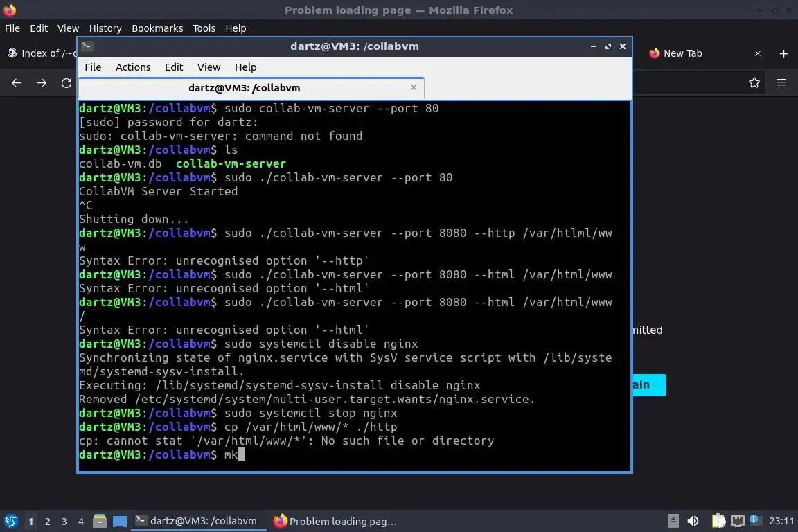Image resolution: width=798 pixels, height=532 pixels.
Task: Open Firefox History menu
Action: pos(105,28)
